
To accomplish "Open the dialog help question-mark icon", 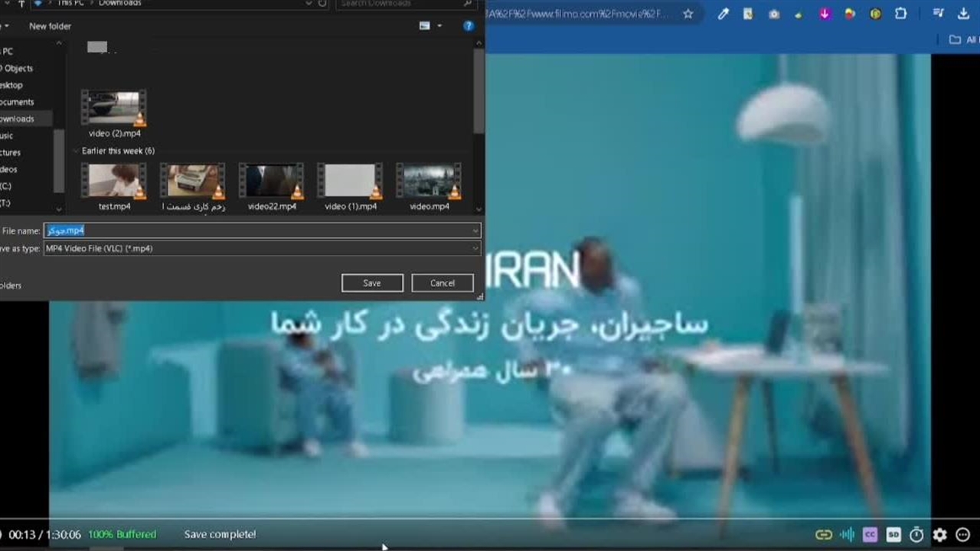I will [469, 26].
